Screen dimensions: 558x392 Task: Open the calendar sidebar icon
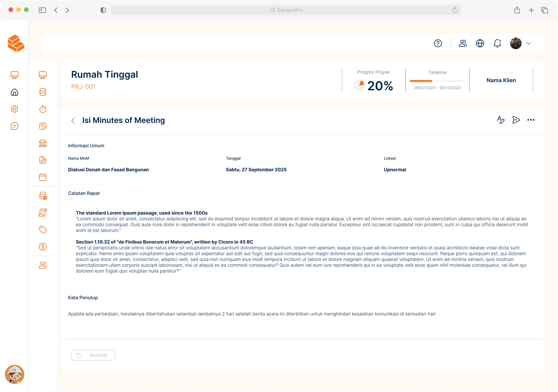point(43,177)
